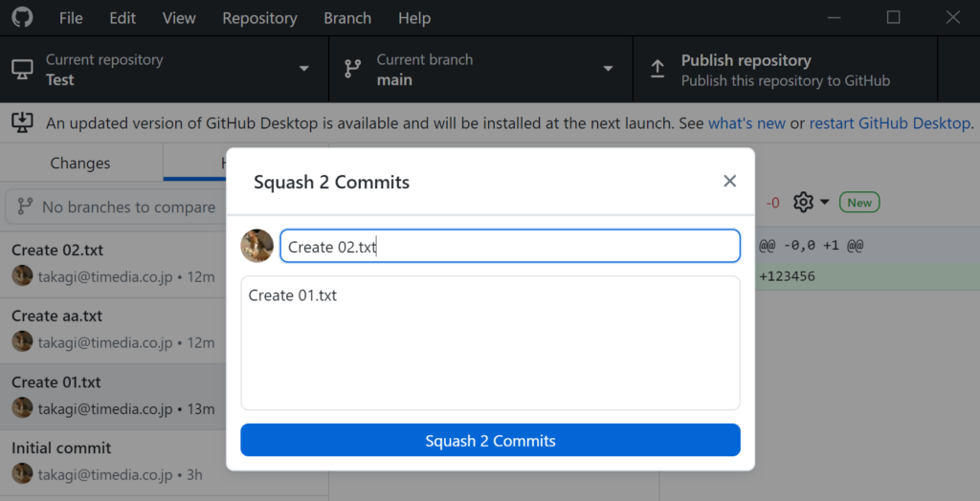Click the branch icon beside Current branch
Screen dimensions: 980x501
pyautogui.click(x=353, y=69)
